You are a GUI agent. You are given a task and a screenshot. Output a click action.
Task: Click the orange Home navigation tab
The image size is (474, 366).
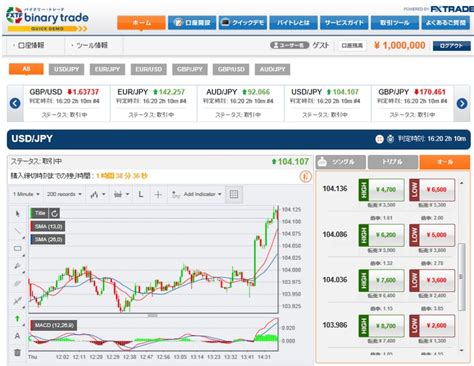pos(141,22)
